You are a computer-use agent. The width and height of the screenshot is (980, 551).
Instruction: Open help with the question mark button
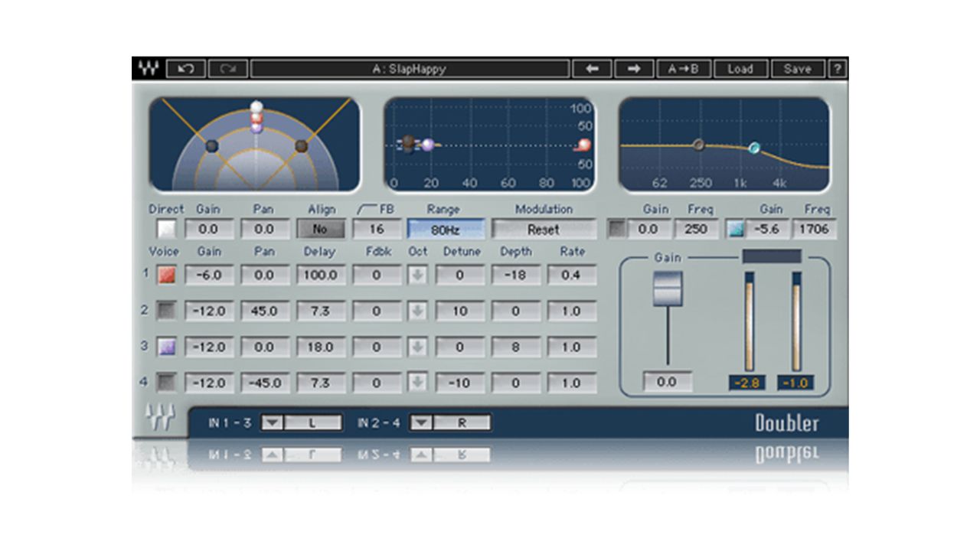point(838,69)
